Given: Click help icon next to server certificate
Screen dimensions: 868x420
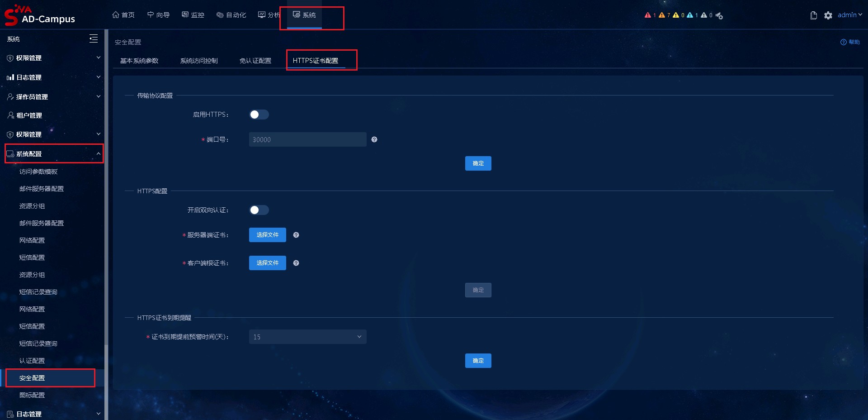Looking at the screenshot, I should coord(296,235).
